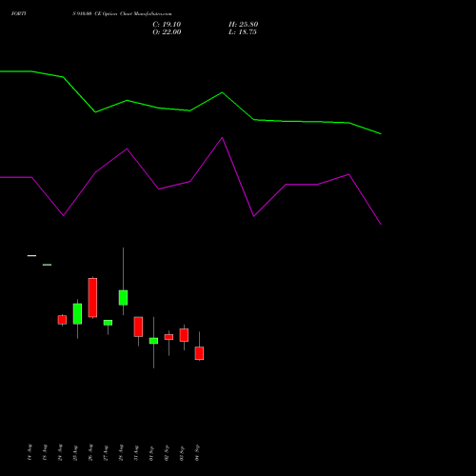Click the close value C: 19.10
Viewport: 476px width, 476px height.
167,25
